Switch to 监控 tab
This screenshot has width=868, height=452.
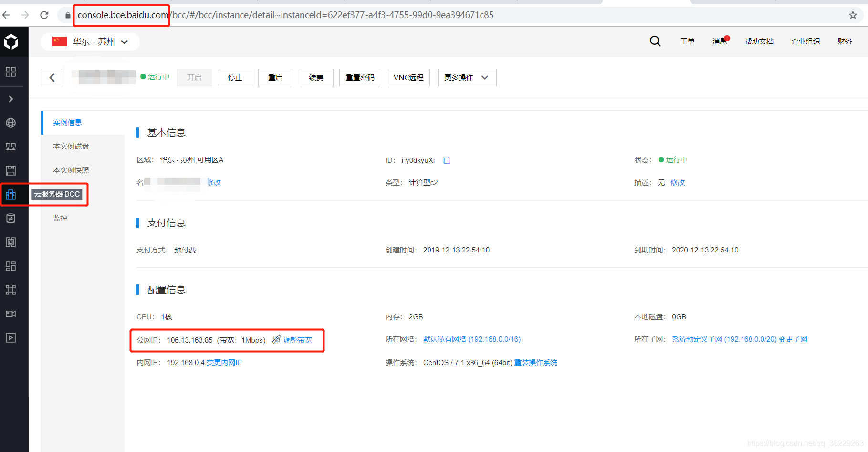(83, 218)
